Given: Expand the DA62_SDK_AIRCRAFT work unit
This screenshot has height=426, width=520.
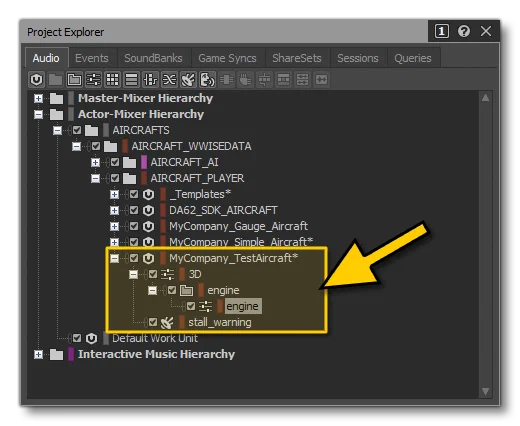Looking at the screenshot, I should click(114, 210).
